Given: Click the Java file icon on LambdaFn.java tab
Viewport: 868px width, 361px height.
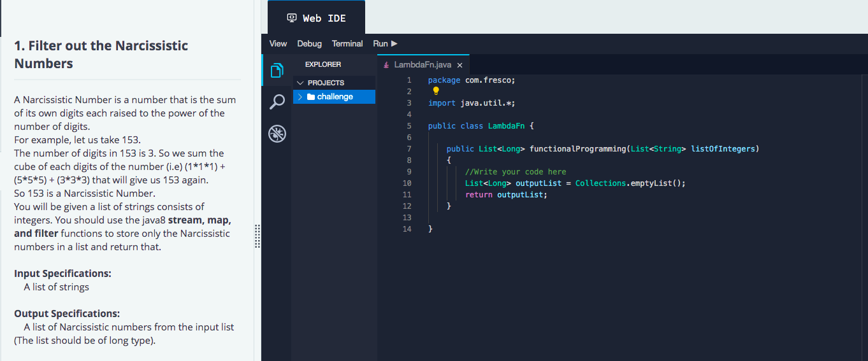Looking at the screenshot, I should (x=386, y=65).
